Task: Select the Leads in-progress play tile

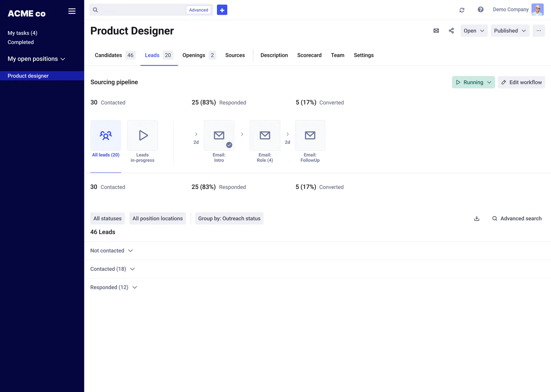Action: tap(143, 141)
